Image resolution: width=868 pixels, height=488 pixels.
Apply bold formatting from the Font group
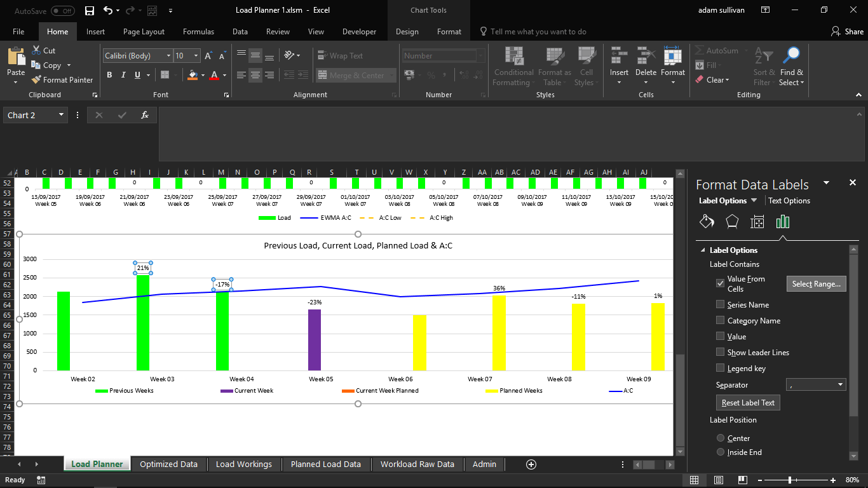[x=109, y=75]
